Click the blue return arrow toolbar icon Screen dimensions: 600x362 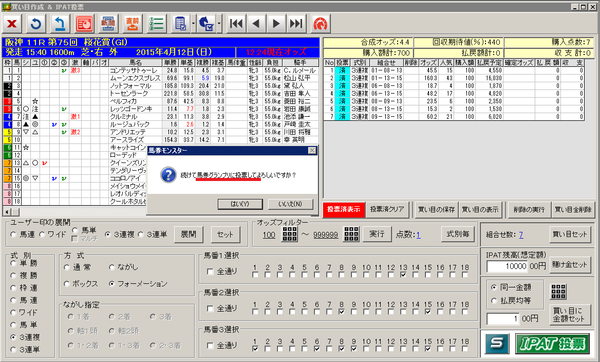point(60,24)
